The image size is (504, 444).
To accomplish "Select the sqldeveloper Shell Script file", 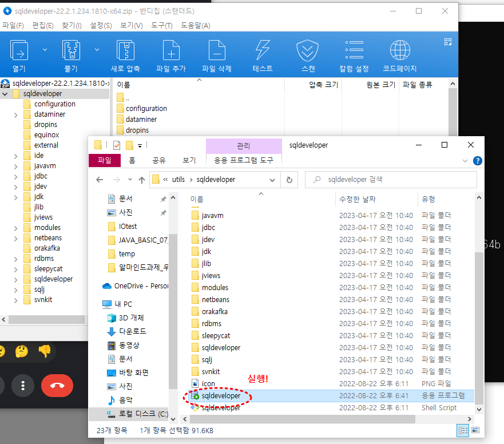I will pyautogui.click(x=221, y=408).
